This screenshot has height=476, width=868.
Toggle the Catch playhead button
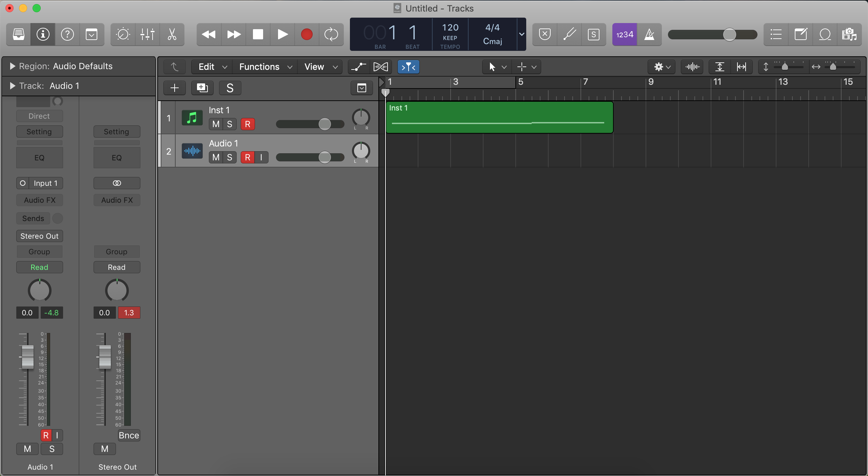click(x=408, y=67)
